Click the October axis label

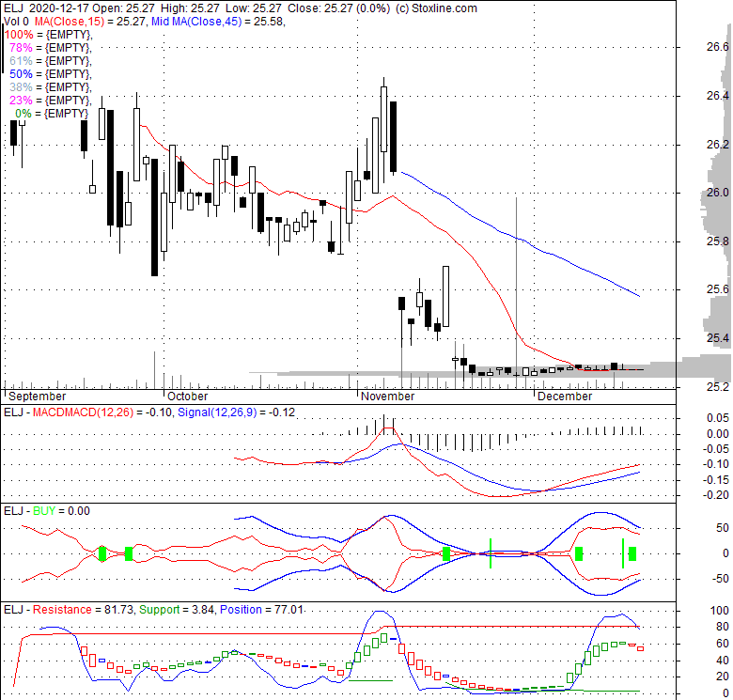coord(187,397)
